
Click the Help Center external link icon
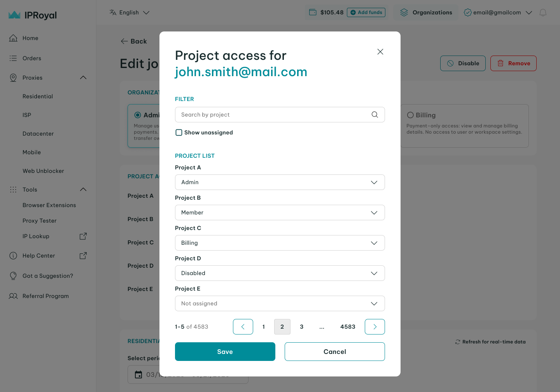tap(83, 256)
